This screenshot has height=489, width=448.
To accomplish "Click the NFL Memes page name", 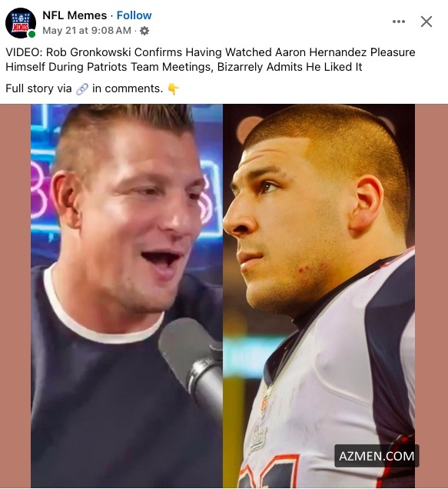I will pos(75,15).
